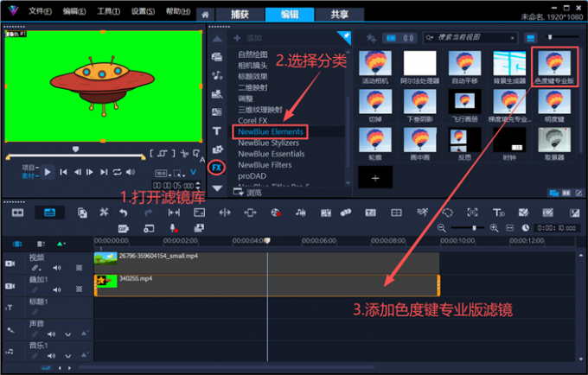588x375 pixels.
Task: Mute the 视频 track
Action: click(x=56, y=268)
